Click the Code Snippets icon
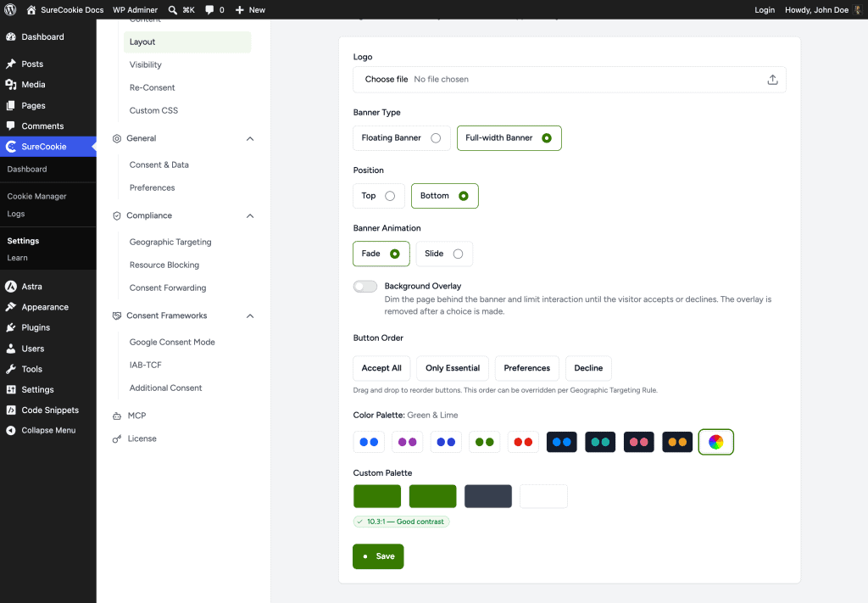The width and height of the screenshot is (868, 603). pos(10,410)
